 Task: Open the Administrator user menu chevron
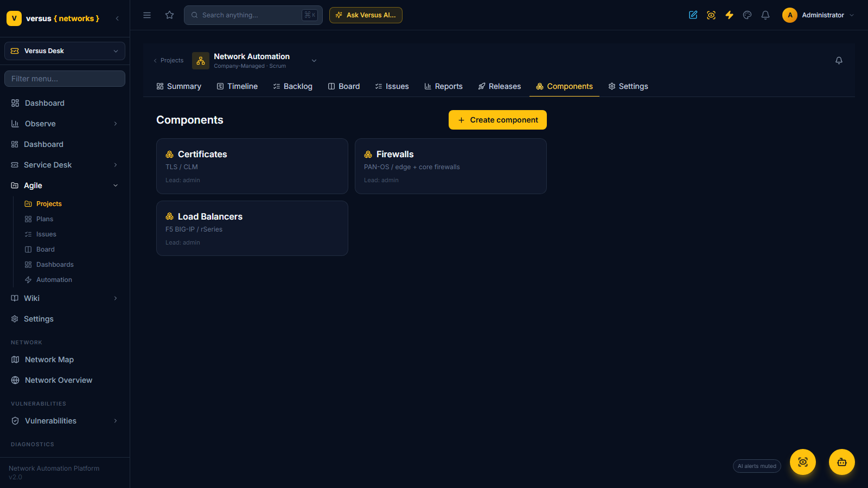852,15
